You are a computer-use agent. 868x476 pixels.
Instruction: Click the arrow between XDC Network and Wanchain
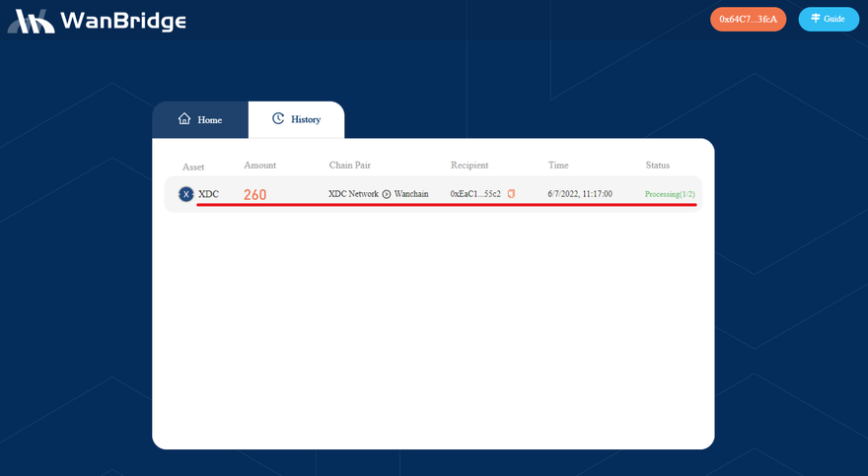pyautogui.click(x=387, y=194)
